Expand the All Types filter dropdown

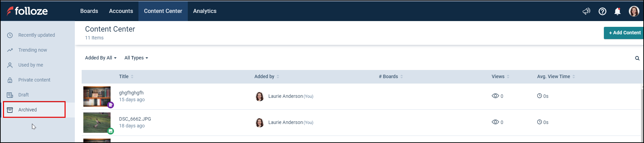point(136,58)
